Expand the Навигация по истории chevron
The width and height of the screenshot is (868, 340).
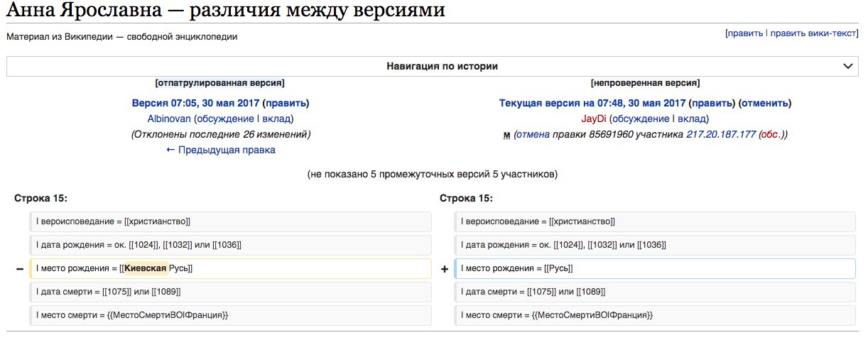(x=847, y=66)
